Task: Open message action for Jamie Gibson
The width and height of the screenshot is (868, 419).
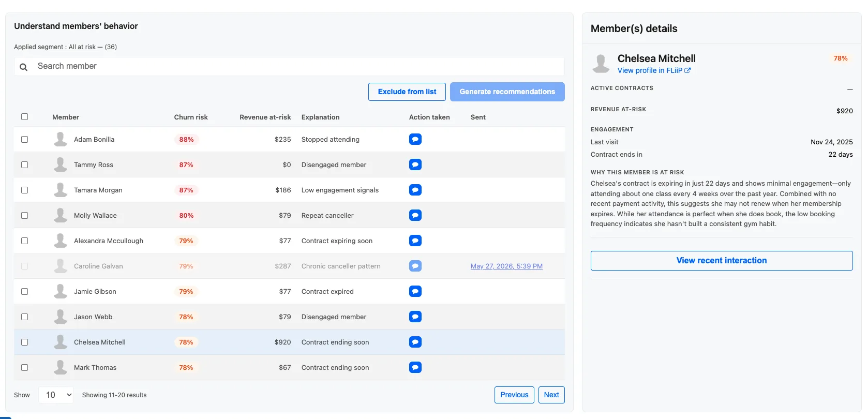Action: [x=415, y=291]
